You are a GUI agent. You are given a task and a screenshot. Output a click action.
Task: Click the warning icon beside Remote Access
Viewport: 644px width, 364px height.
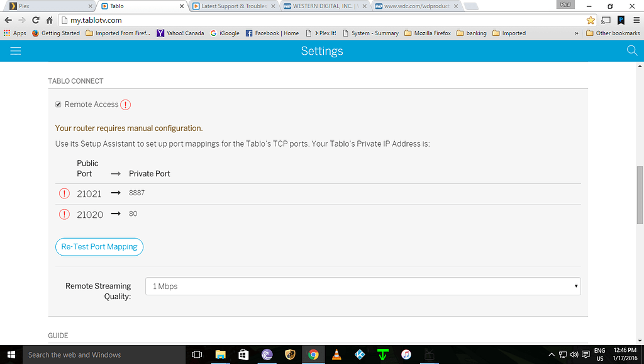coord(126,105)
